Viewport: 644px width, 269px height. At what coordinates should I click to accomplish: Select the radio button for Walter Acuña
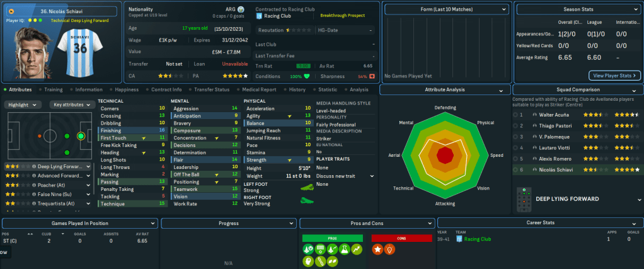click(x=515, y=115)
